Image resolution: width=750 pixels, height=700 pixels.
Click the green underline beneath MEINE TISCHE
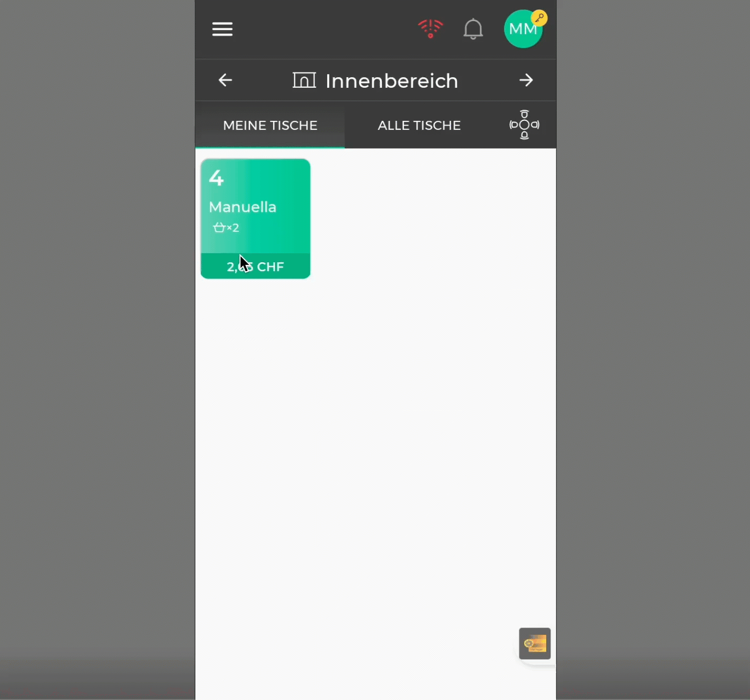pos(270,147)
